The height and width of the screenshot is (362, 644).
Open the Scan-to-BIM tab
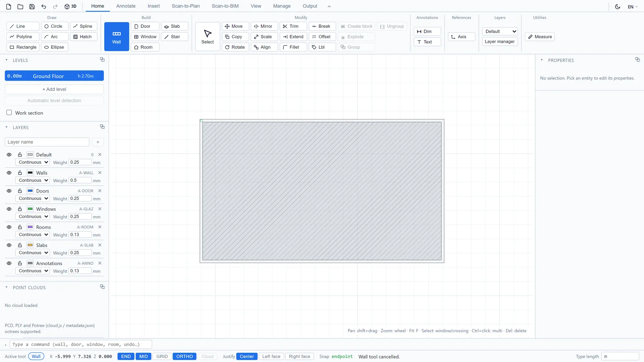[225, 6]
